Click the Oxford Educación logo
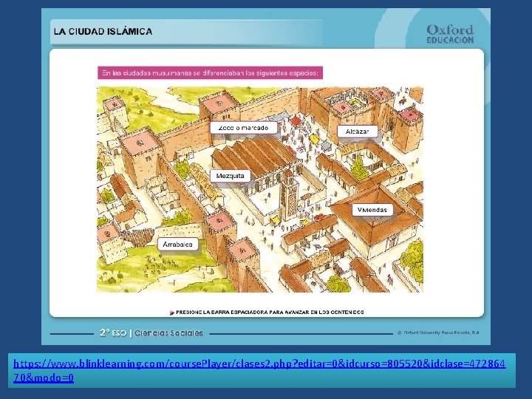 pos(450,34)
